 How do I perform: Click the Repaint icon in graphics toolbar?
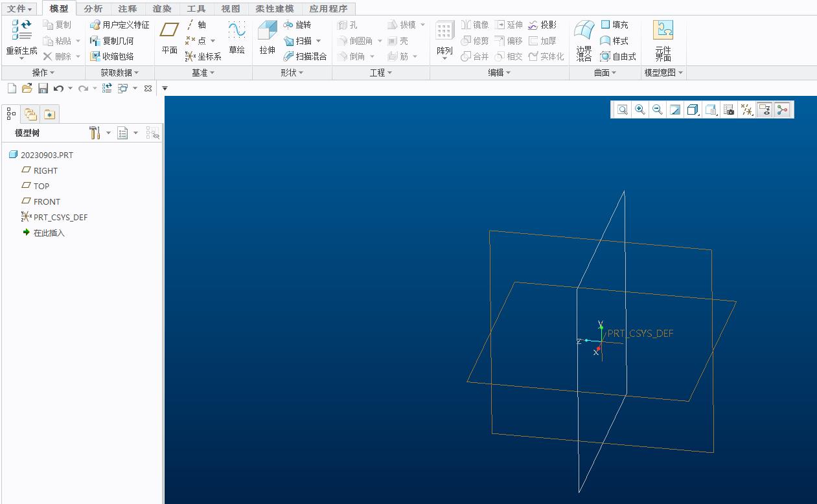pyautogui.click(x=674, y=110)
